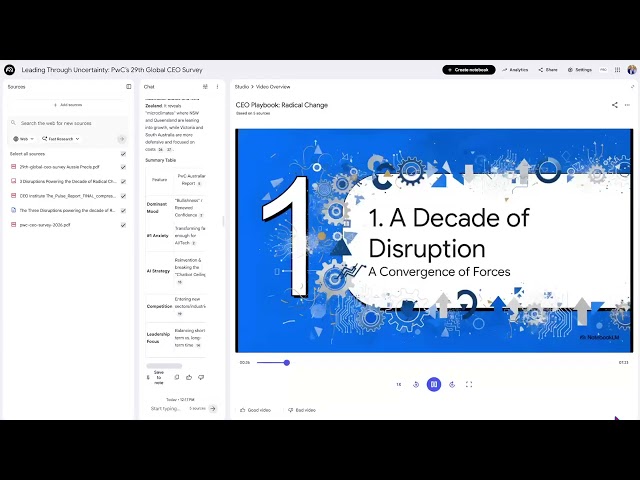Open Chat panel three-dot menu
Image resolution: width=640 pixels, height=480 pixels.
(218, 87)
